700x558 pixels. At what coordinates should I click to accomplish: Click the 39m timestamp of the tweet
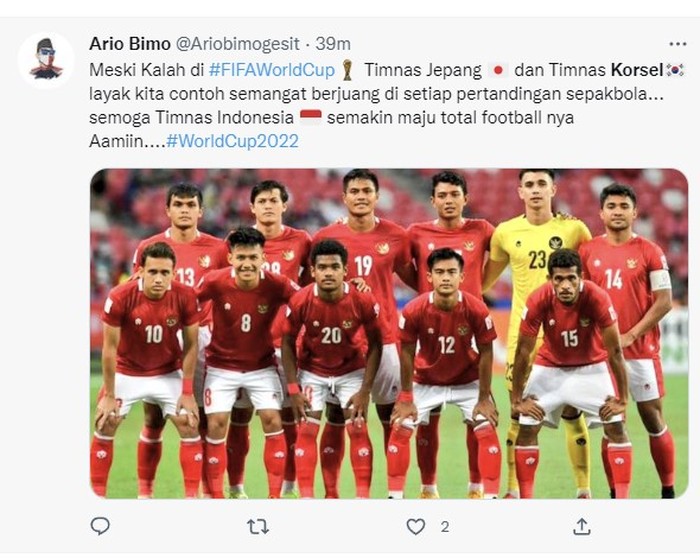[333, 44]
